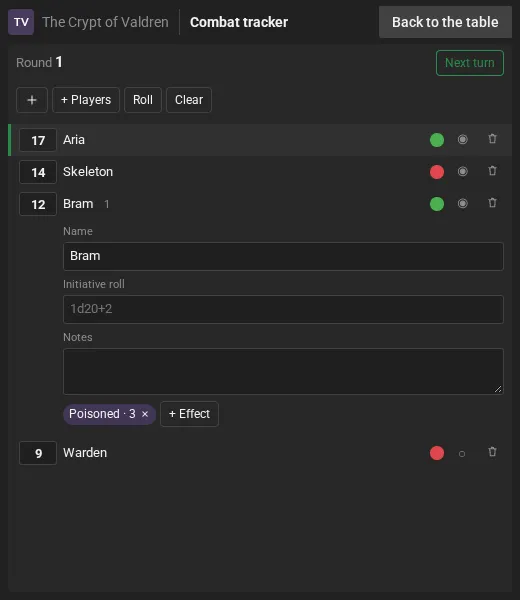Screen dimensions: 520x600
Task: Click the Name field containing Bram
Action: click(x=283, y=256)
